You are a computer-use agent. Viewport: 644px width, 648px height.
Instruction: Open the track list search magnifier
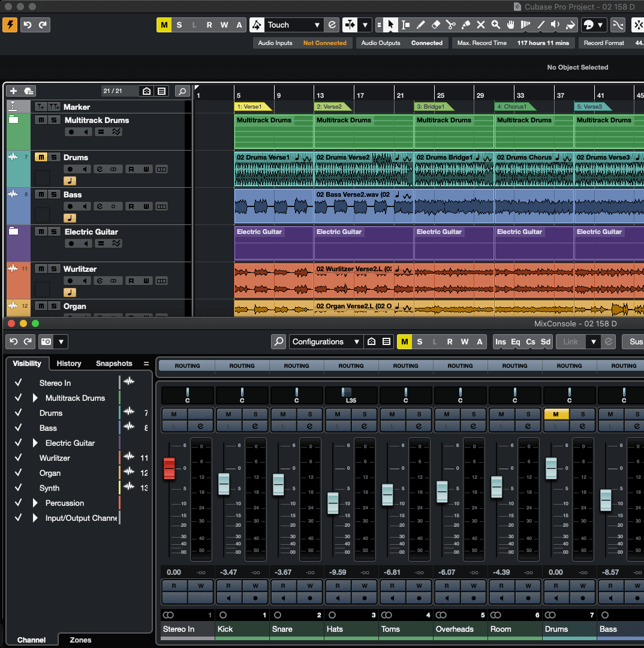pos(182,91)
